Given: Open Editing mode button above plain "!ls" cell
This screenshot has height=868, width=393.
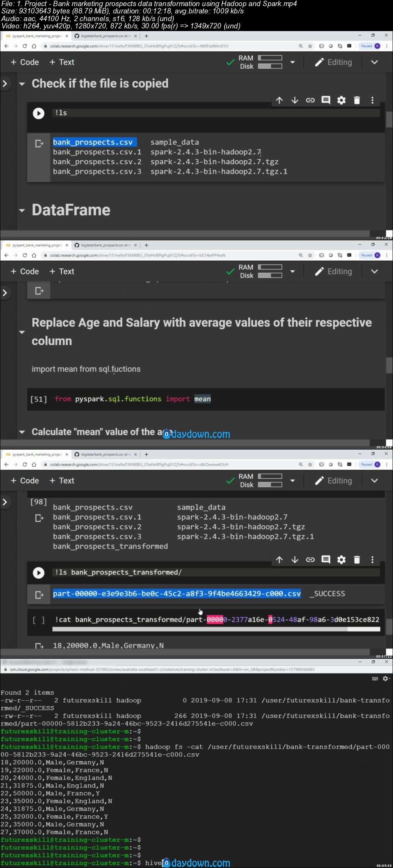Looking at the screenshot, I should point(333,62).
